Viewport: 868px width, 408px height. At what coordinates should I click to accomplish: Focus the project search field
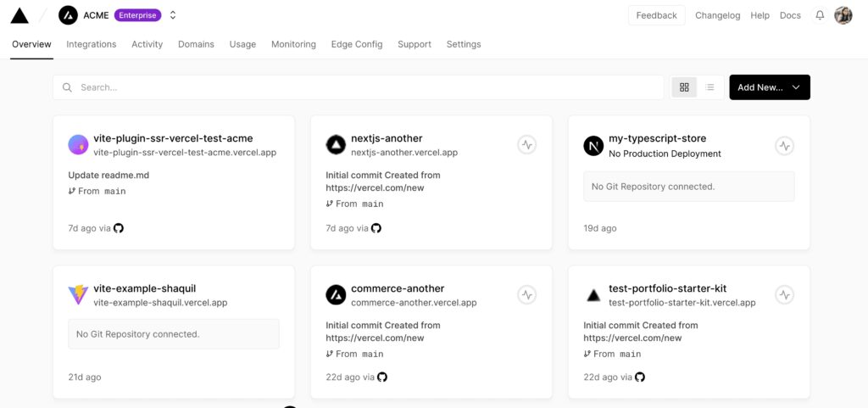coord(359,87)
